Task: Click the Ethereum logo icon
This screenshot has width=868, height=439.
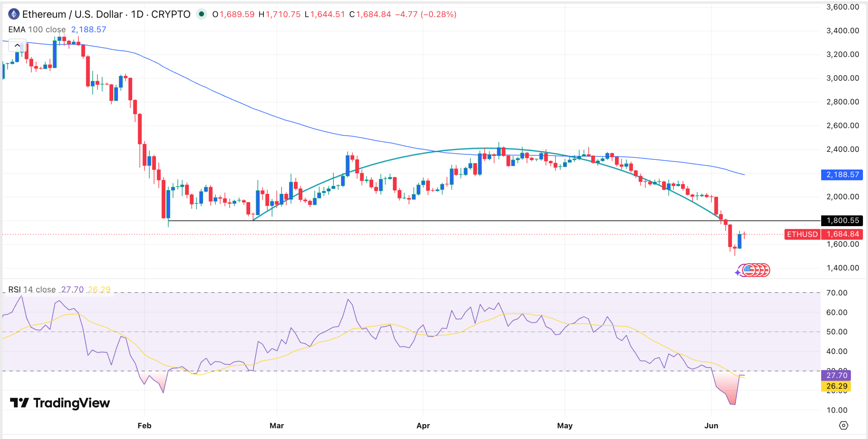Action: tap(14, 14)
